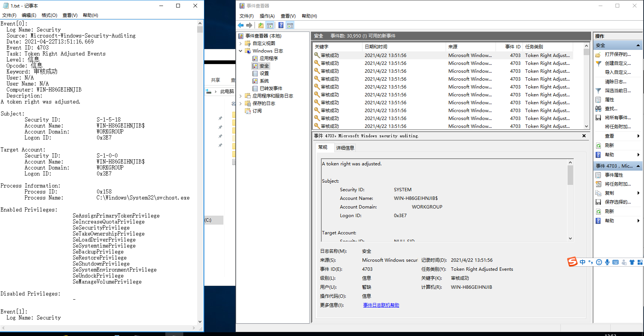Click the Sogou microphone voice input icon
644x336 pixels.
pyautogui.click(x=607, y=262)
